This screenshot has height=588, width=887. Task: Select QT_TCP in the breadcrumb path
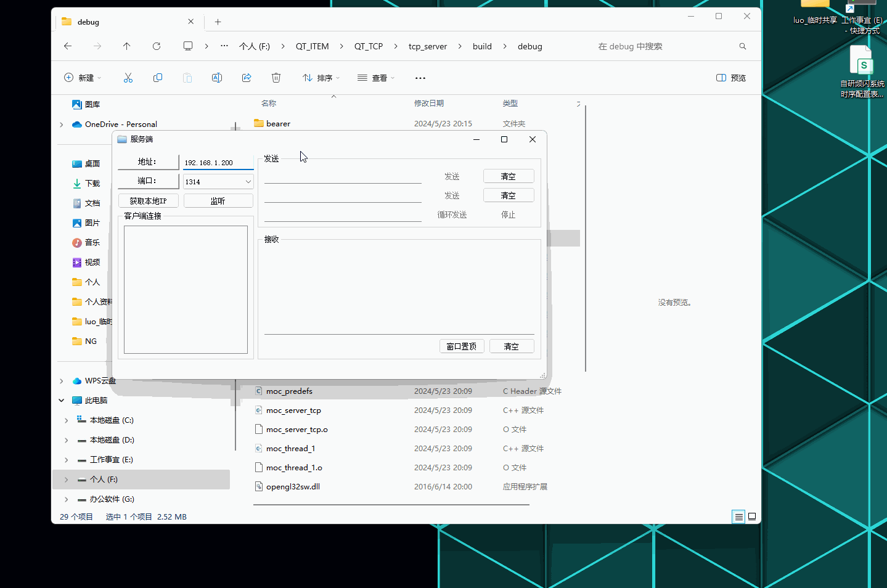(369, 46)
